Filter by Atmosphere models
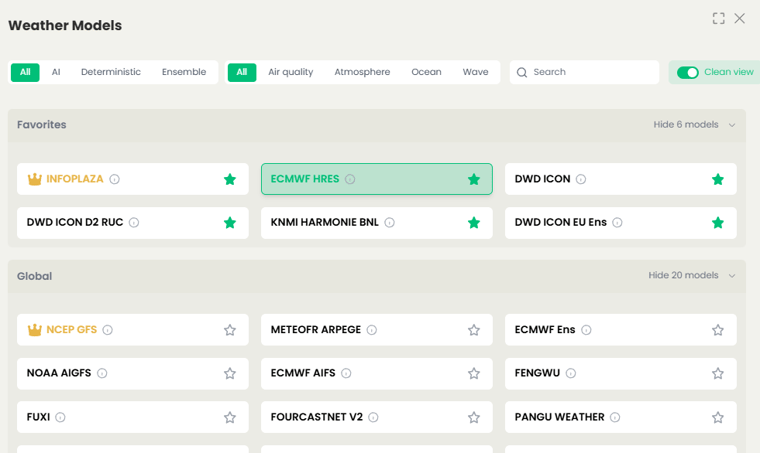The width and height of the screenshot is (760, 453). click(x=362, y=72)
